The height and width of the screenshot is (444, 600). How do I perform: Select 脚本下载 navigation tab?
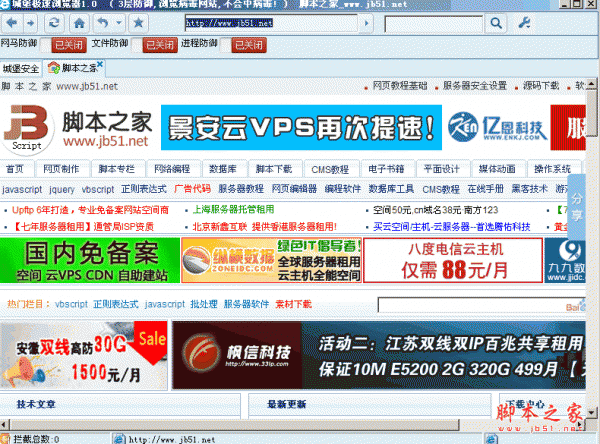pos(274,169)
